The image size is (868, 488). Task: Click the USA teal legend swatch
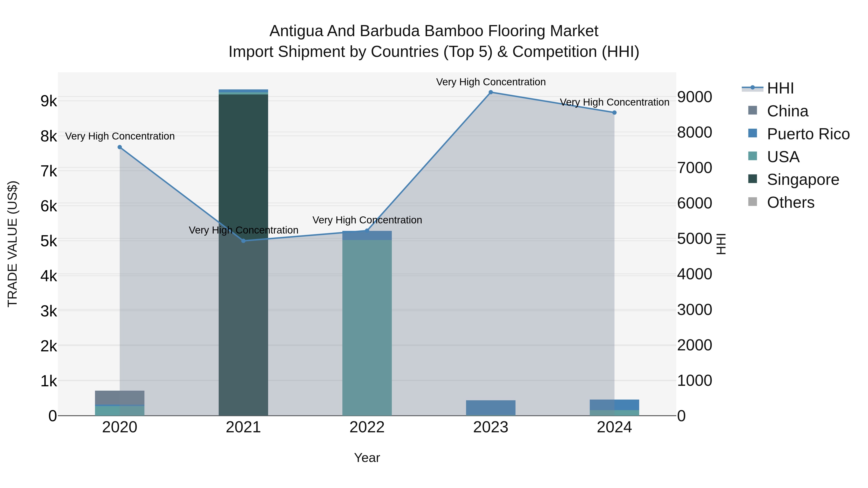(x=753, y=156)
